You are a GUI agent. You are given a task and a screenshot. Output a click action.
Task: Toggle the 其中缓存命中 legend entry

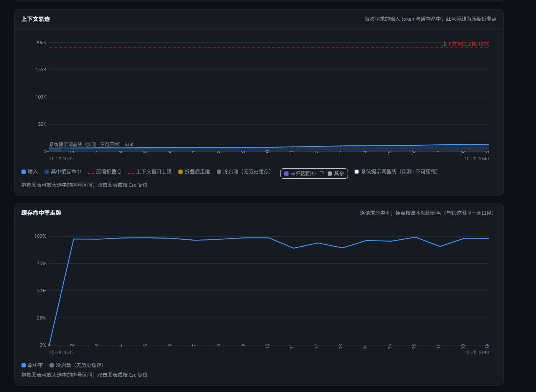(63, 172)
